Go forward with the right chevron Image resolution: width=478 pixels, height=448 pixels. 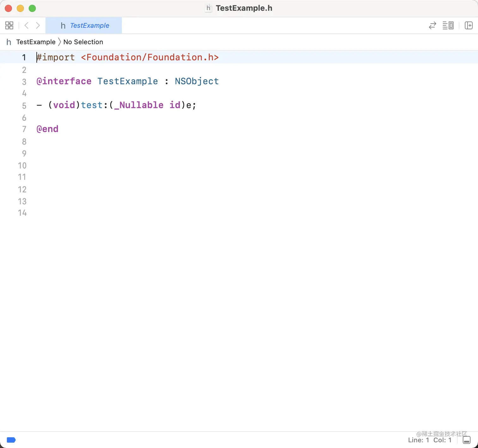pyautogui.click(x=38, y=25)
